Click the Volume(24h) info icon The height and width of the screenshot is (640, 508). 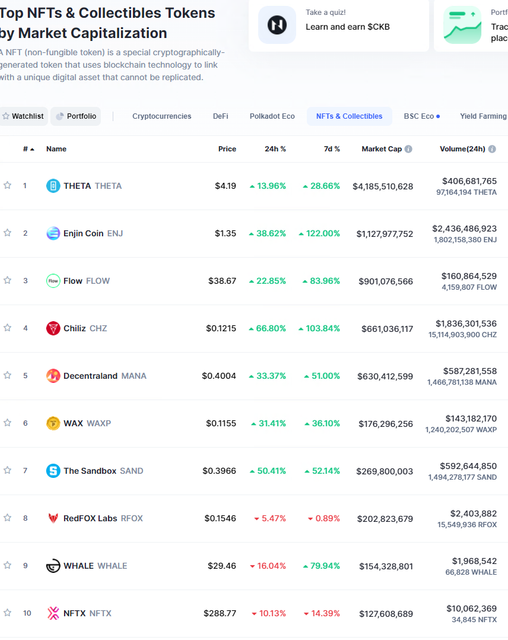pos(492,149)
